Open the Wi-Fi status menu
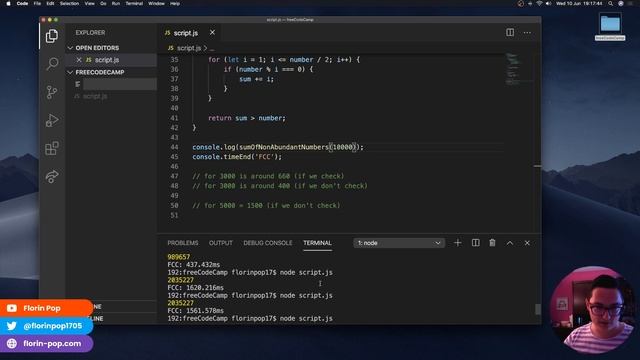Screen dimensions: 640x360 coord(539,3)
